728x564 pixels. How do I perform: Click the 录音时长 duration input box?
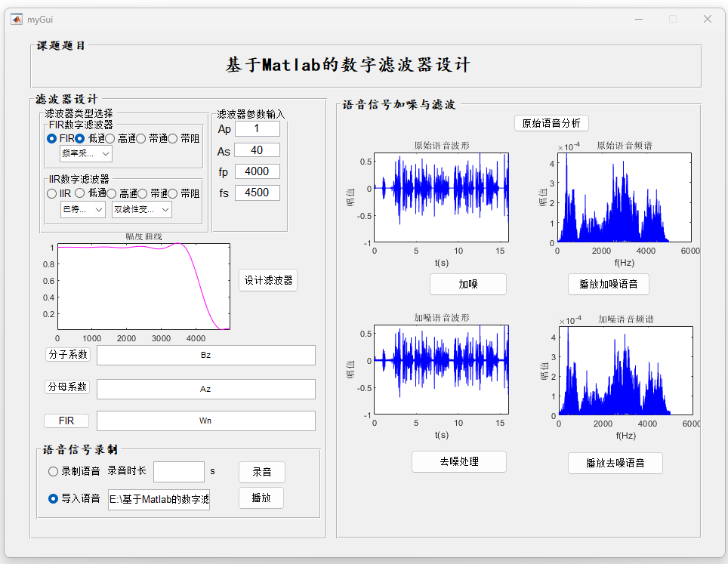179,472
